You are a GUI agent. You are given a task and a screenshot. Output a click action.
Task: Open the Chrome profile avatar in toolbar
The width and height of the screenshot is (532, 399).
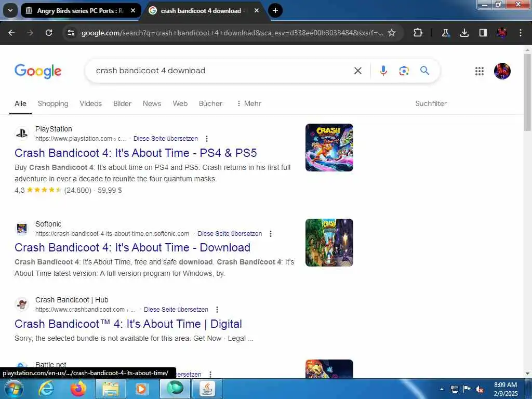click(502, 33)
